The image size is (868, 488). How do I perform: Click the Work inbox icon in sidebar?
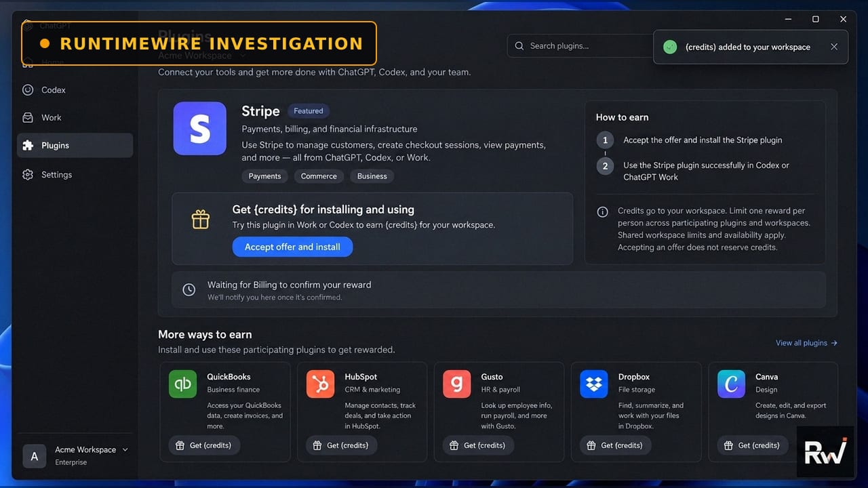[x=28, y=117]
